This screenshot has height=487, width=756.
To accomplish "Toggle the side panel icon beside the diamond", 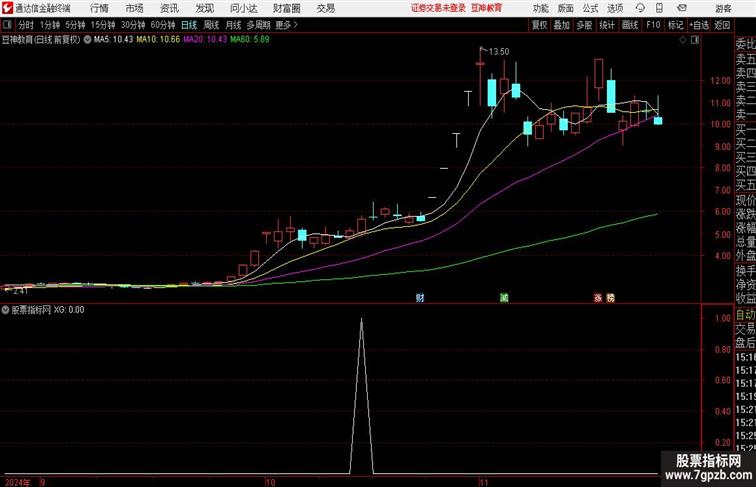I will [695, 40].
